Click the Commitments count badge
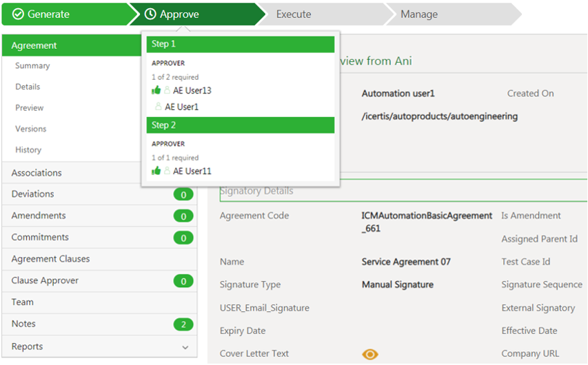Image resolution: width=588 pixels, height=365 pixels. (183, 238)
